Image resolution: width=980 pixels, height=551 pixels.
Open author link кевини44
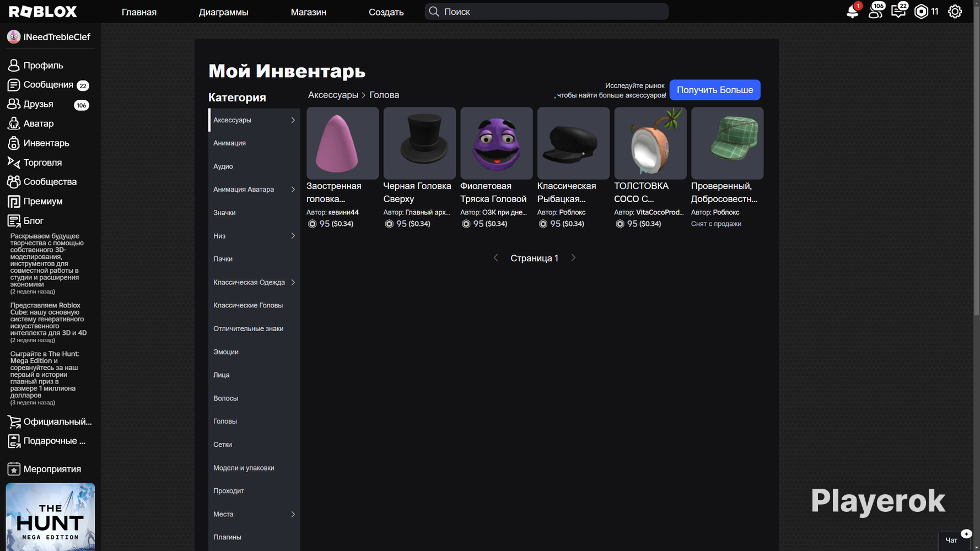(343, 212)
